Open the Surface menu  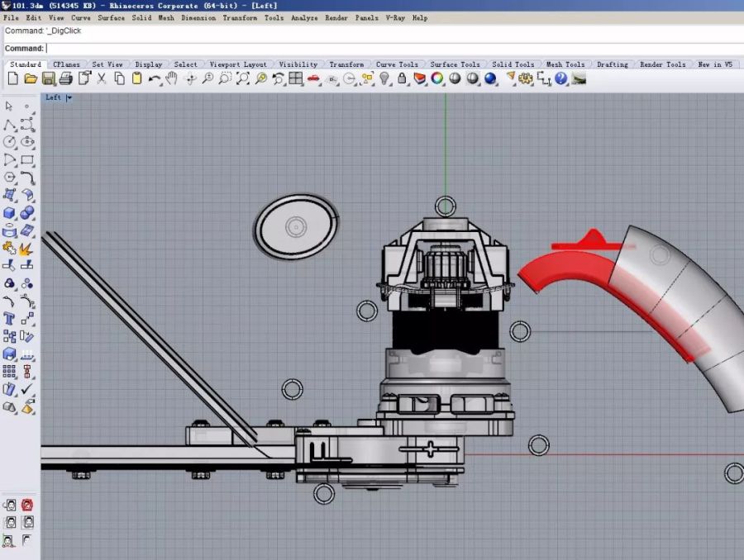tap(112, 17)
